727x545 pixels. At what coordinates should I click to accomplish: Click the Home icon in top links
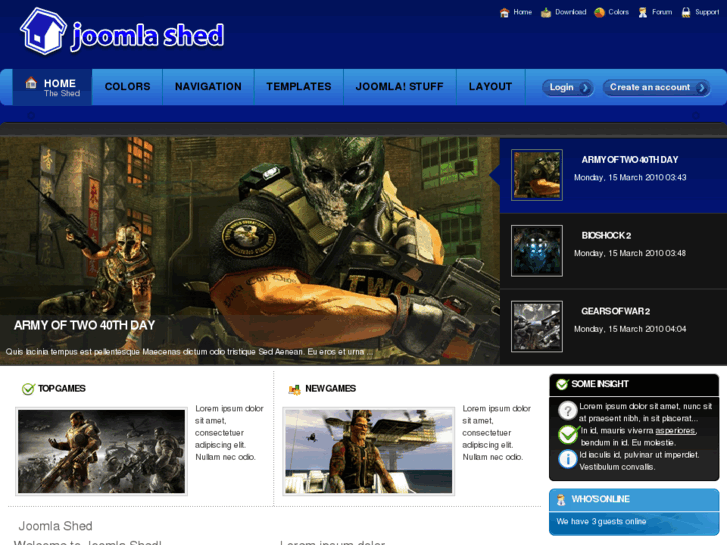(504, 13)
